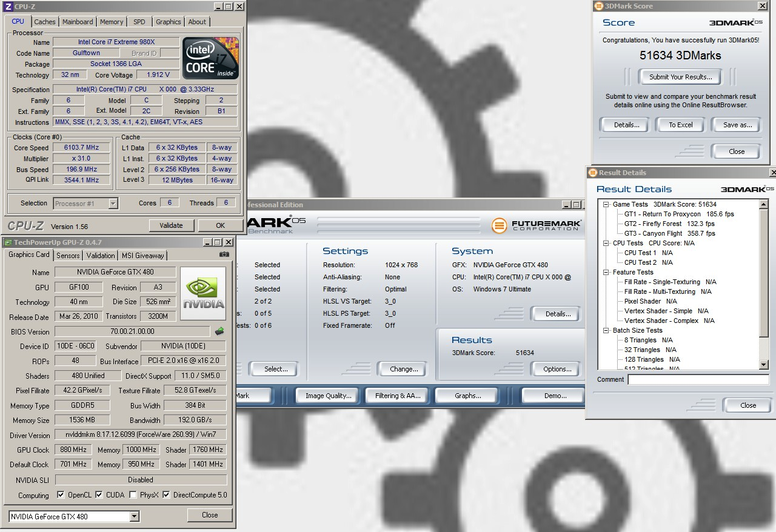Switch to the Mainboard tab in CPU-Z
The height and width of the screenshot is (532, 776).
[78, 22]
